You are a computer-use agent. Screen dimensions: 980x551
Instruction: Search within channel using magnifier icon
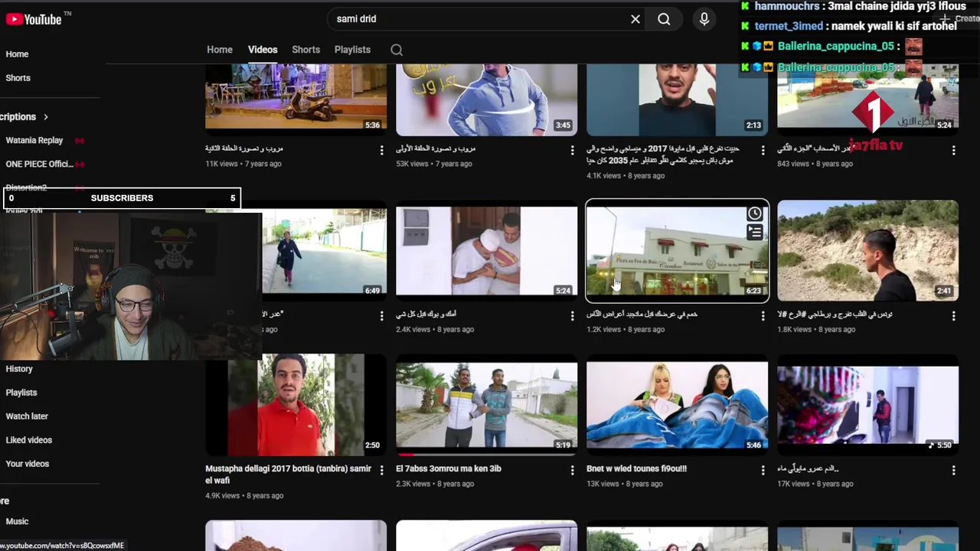click(397, 50)
